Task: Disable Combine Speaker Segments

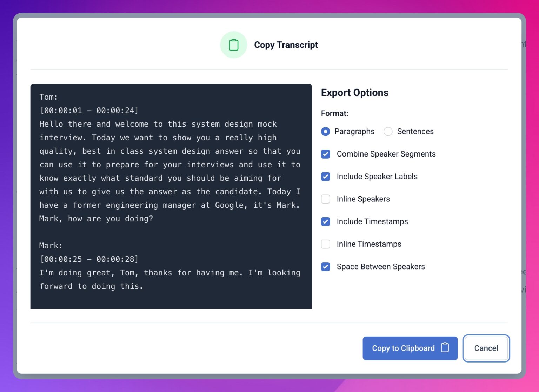Action: (325, 154)
